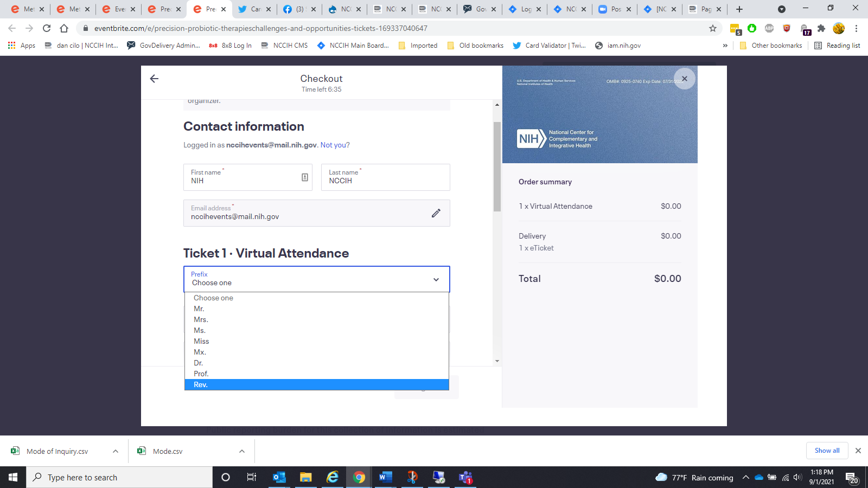Select 'Rev.' option in Prefix dropdown
This screenshot has height=488, width=868.
(201, 384)
